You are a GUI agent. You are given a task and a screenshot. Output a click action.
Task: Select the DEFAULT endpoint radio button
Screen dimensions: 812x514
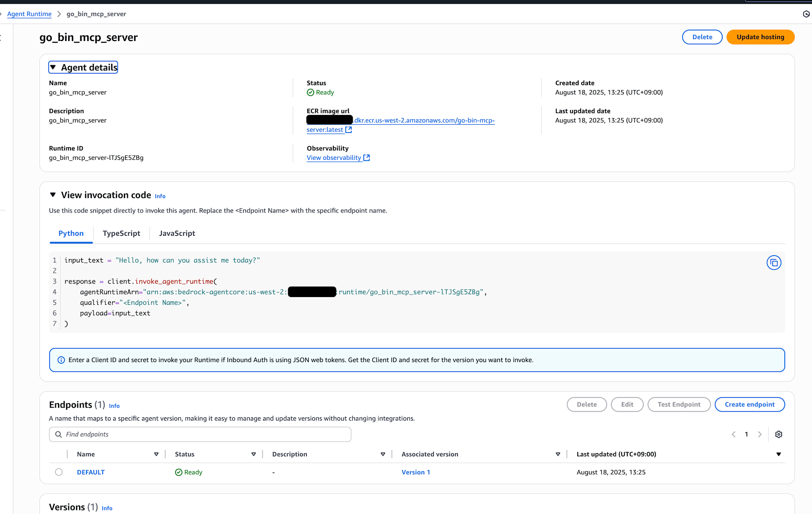click(x=59, y=472)
